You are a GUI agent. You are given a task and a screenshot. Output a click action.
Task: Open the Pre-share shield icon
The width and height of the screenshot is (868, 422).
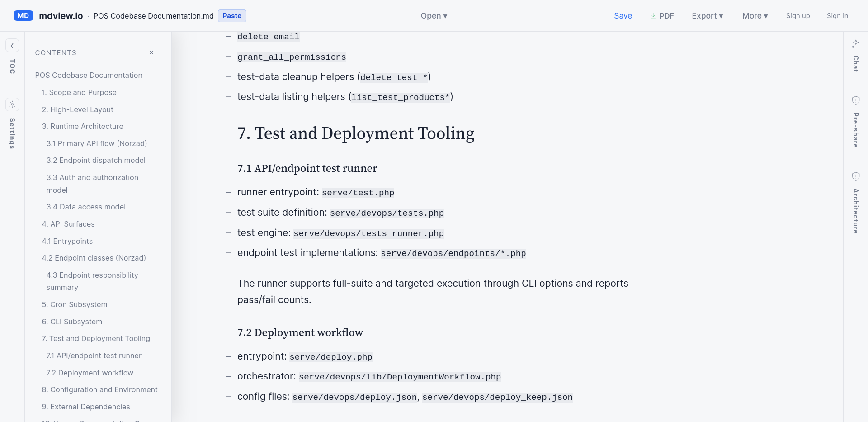[x=856, y=100]
